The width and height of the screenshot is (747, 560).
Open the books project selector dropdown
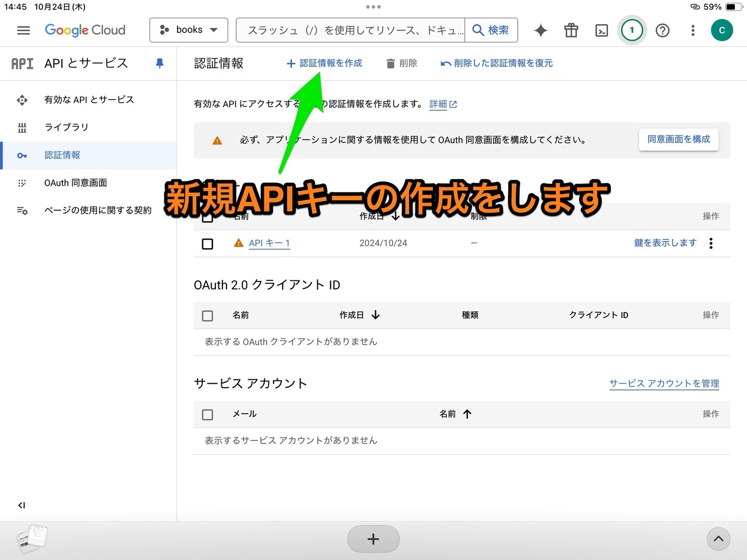[188, 30]
